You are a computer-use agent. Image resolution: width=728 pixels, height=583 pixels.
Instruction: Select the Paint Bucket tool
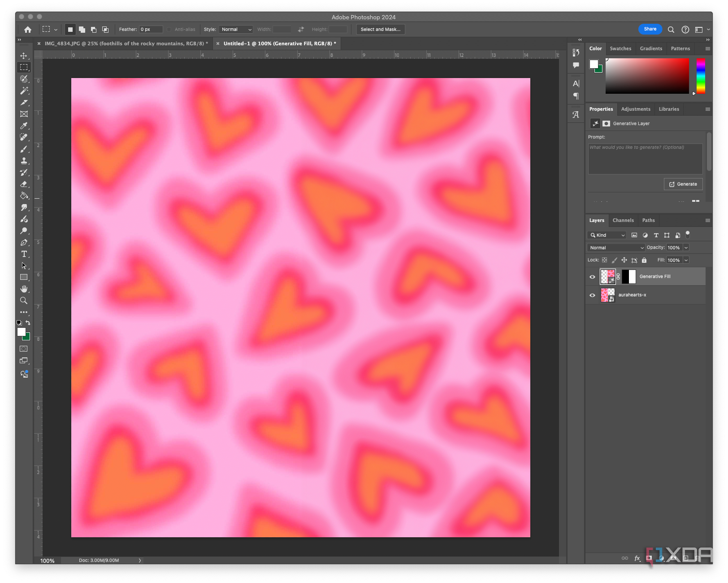tap(24, 196)
